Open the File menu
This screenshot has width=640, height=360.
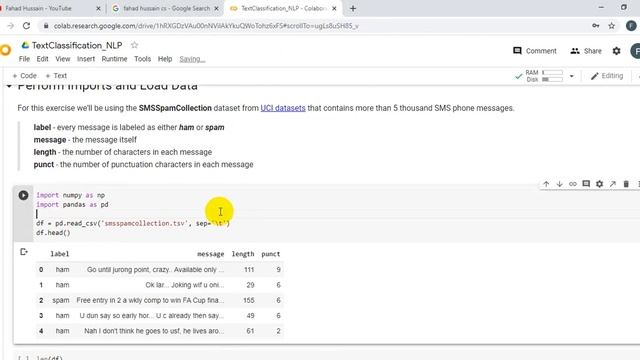[x=24, y=59]
